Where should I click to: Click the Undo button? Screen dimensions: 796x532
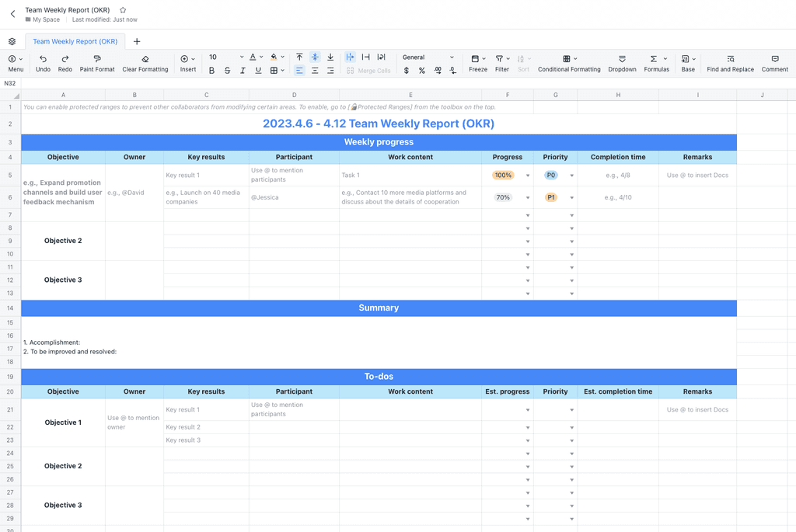(44, 63)
